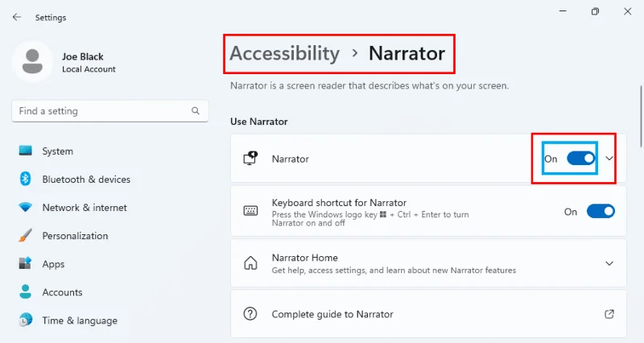Open external link icon for Narrator guide
Image resolution: width=644 pixels, height=343 pixels.
pos(609,314)
